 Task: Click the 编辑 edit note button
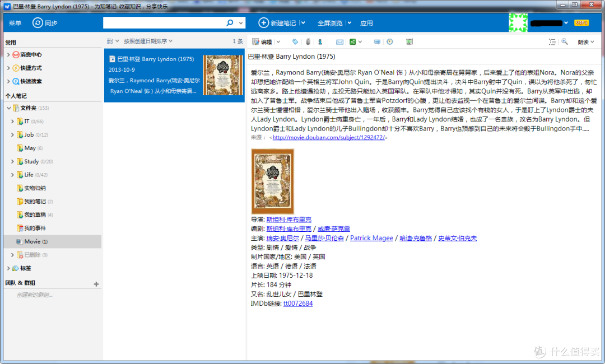pos(262,41)
